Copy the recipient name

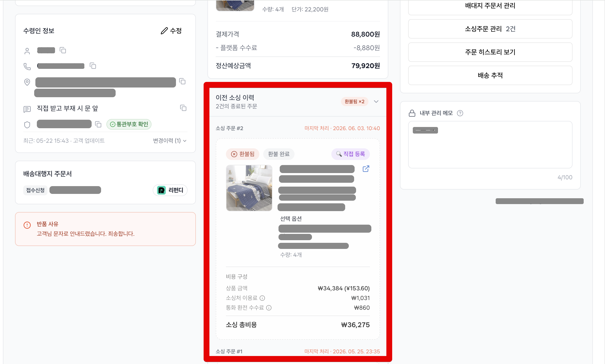point(63,50)
